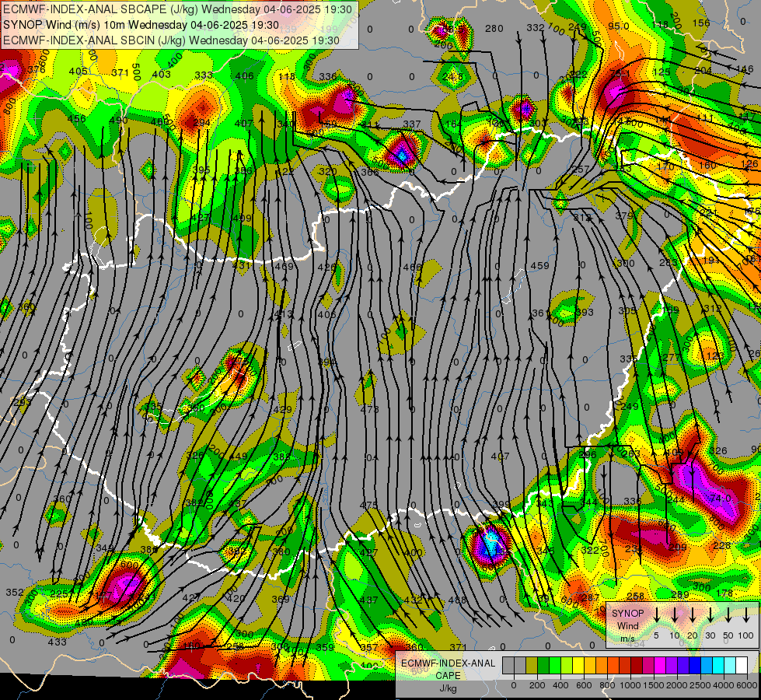
Task: Click the map value '379'
Action: 625,215
